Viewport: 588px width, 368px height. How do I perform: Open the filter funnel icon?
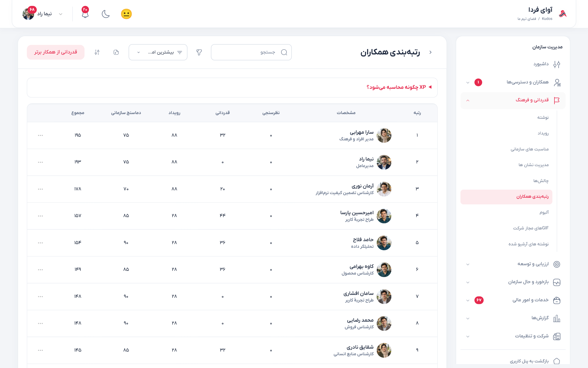(199, 52)
